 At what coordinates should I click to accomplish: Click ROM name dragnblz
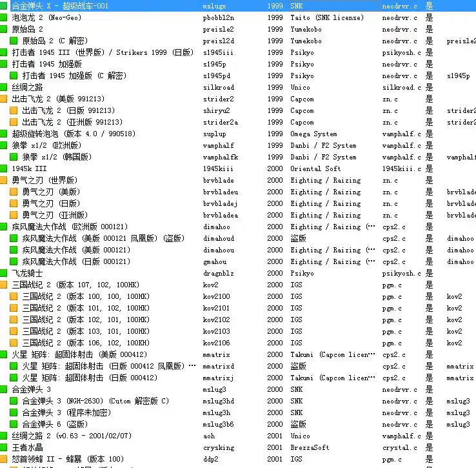[219, 274]
